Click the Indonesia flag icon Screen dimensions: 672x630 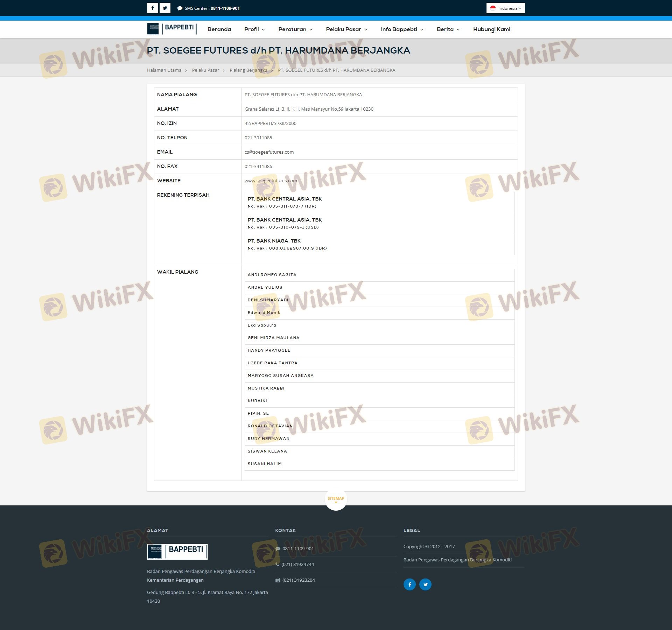493,8
